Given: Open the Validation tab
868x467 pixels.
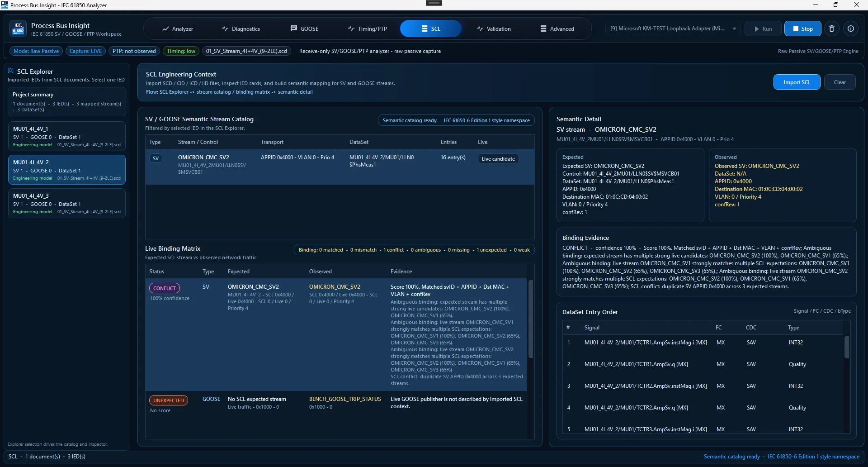Looking at the screenshot, I should [494, 29].
